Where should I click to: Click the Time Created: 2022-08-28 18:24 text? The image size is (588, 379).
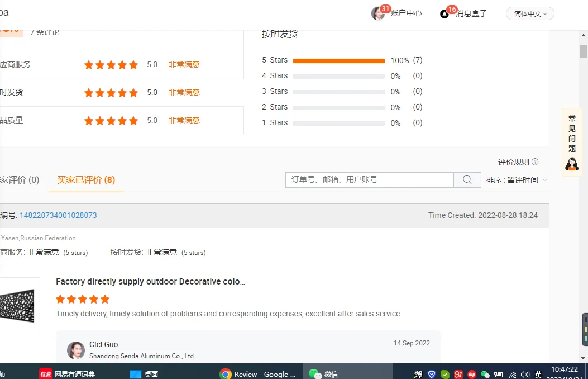tap(483, 215)
